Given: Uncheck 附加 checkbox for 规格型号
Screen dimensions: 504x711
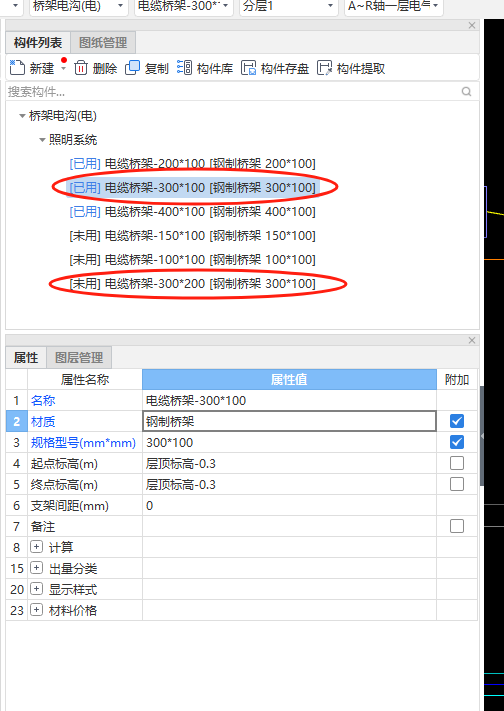Looking at the screenshot, I should [457, 442].
